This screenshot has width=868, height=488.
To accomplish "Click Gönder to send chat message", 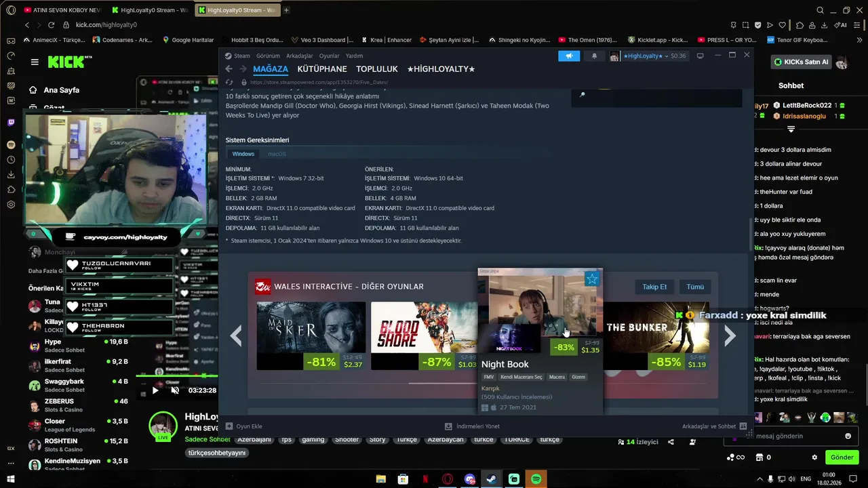I will click(842, 457).
